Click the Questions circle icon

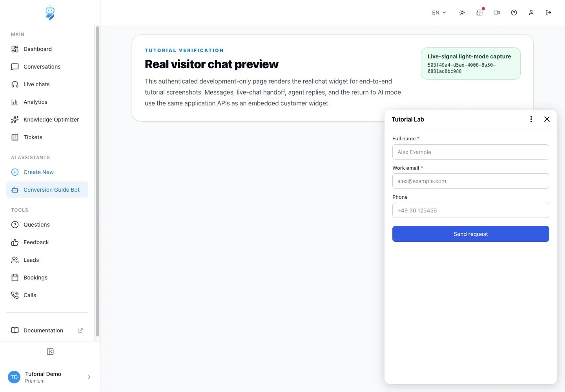15,225
